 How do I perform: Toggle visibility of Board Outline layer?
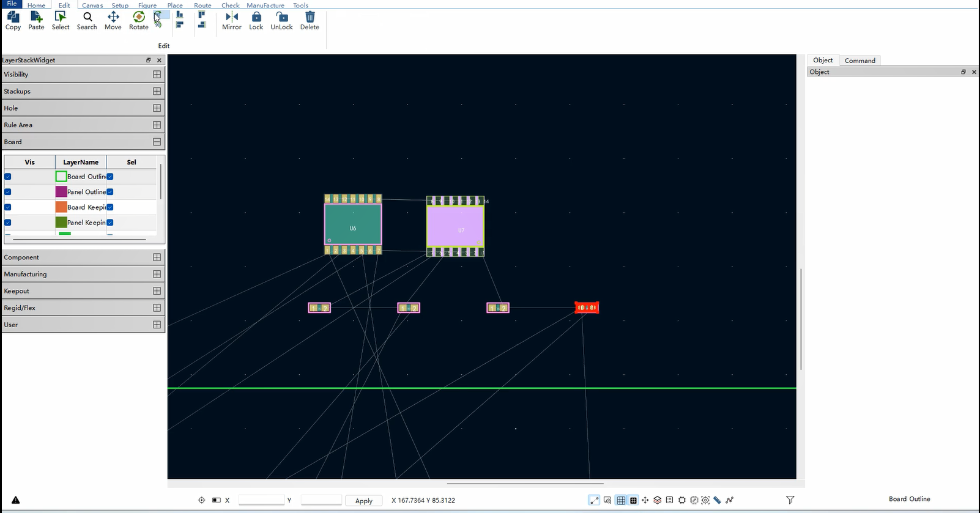click(x=8, y=177)
